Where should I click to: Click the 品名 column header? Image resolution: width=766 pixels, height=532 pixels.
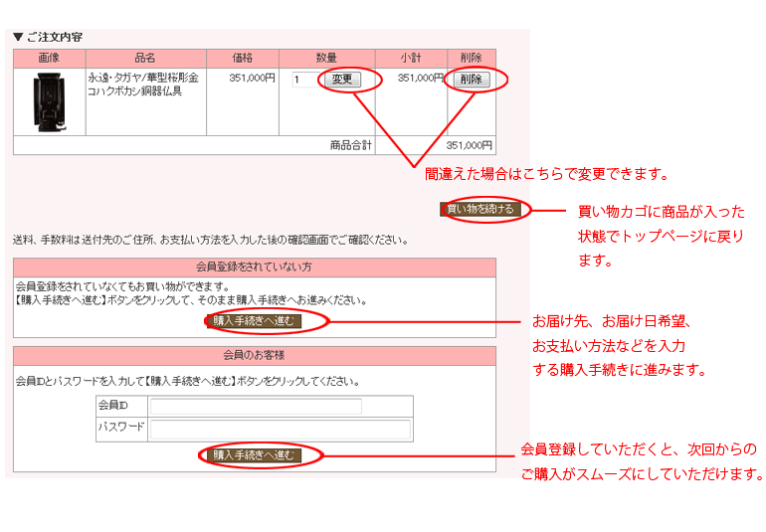point(145,58)
